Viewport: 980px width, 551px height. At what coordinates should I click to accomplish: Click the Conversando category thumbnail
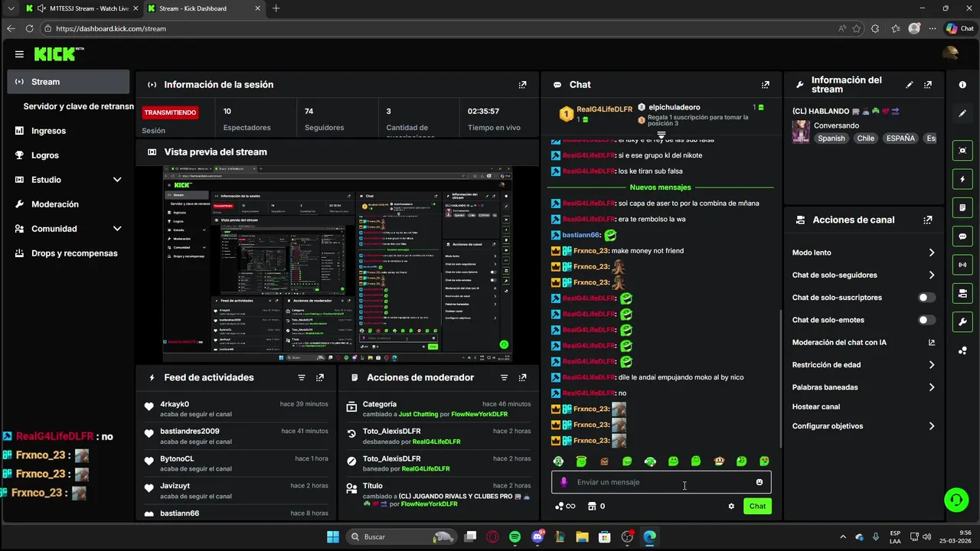pos(801,132)
